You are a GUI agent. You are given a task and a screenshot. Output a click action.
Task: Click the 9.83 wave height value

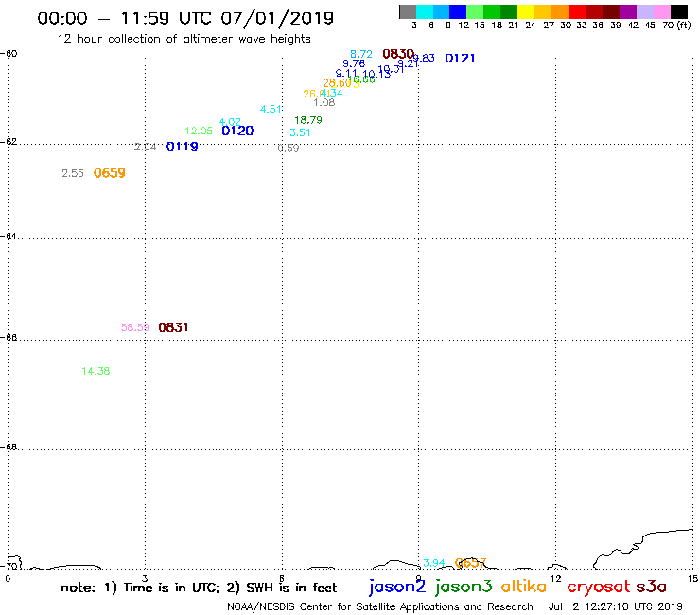point(424,58)
